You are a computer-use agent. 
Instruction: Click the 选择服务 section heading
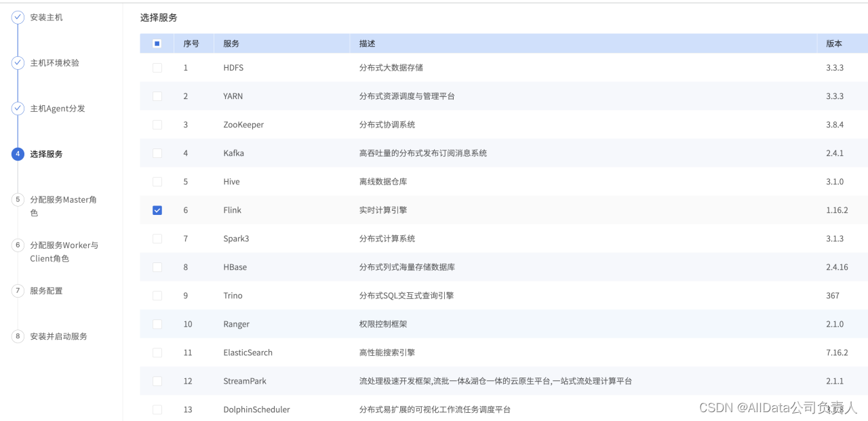(x=159, y=18)
